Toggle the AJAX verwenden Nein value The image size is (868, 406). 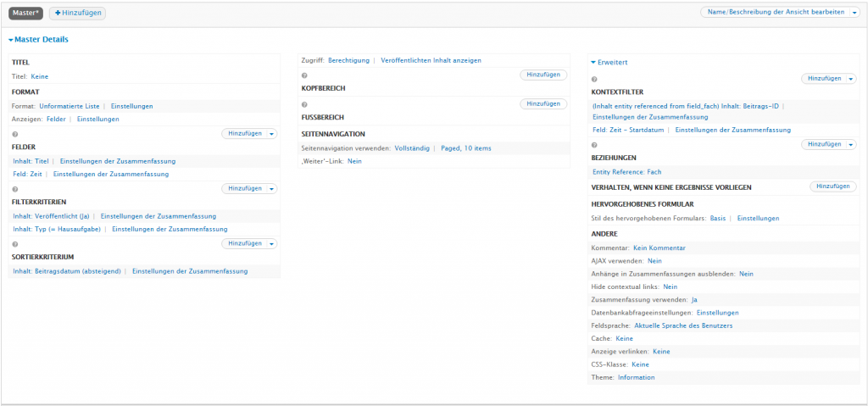(654, 261)
